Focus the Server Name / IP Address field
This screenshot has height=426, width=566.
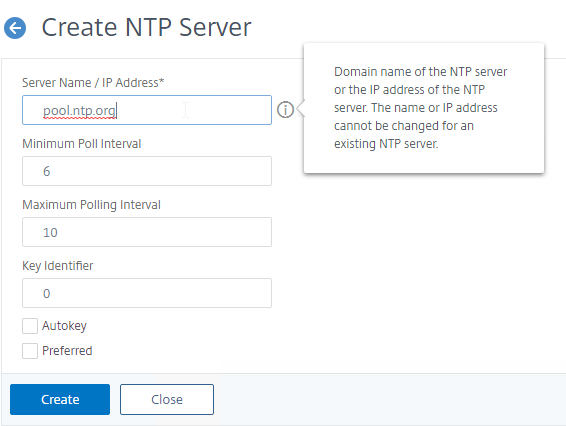(147, 110)
